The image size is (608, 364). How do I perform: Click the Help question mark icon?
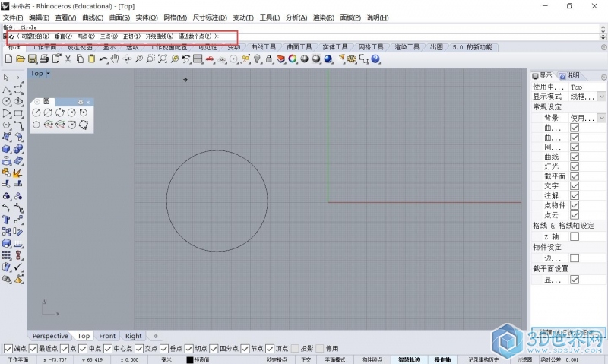(x=375, y=59)
